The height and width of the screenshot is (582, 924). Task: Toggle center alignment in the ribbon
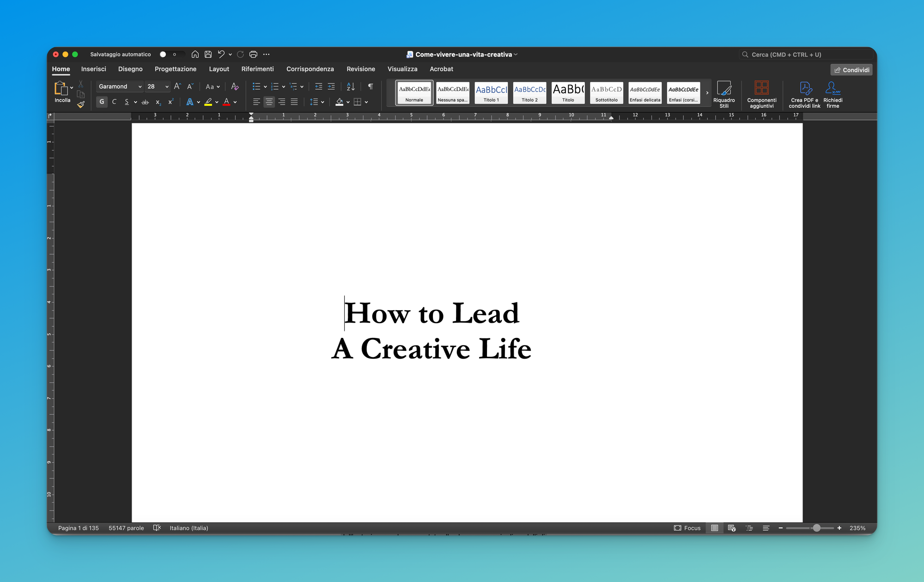pyautogui.click(x=269, y=102)
